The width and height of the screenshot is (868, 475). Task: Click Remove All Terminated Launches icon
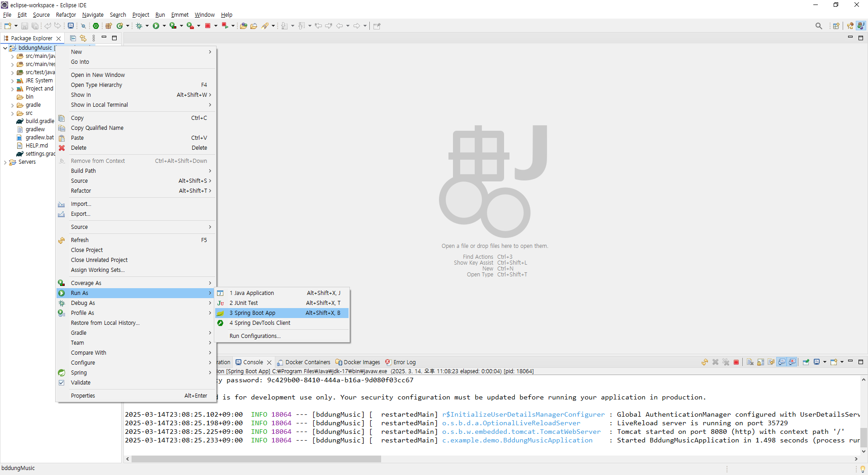click(726, 362)
